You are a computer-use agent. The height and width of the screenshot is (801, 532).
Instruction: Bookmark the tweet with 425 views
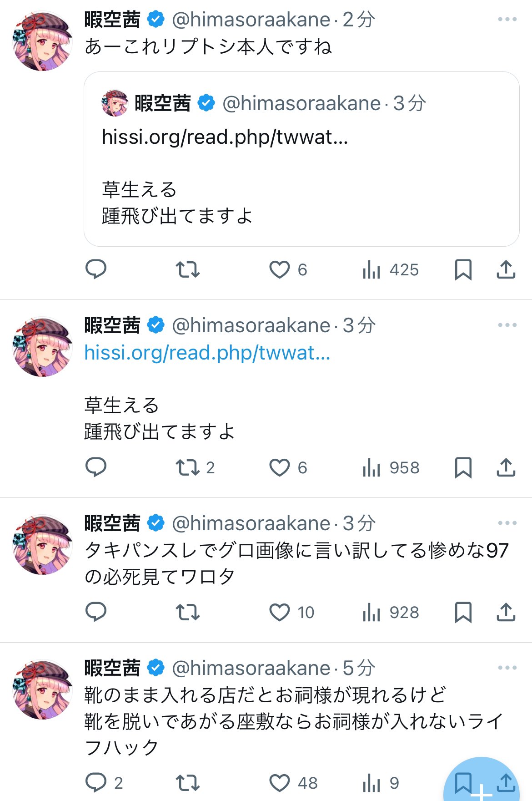tap(463, 269)
